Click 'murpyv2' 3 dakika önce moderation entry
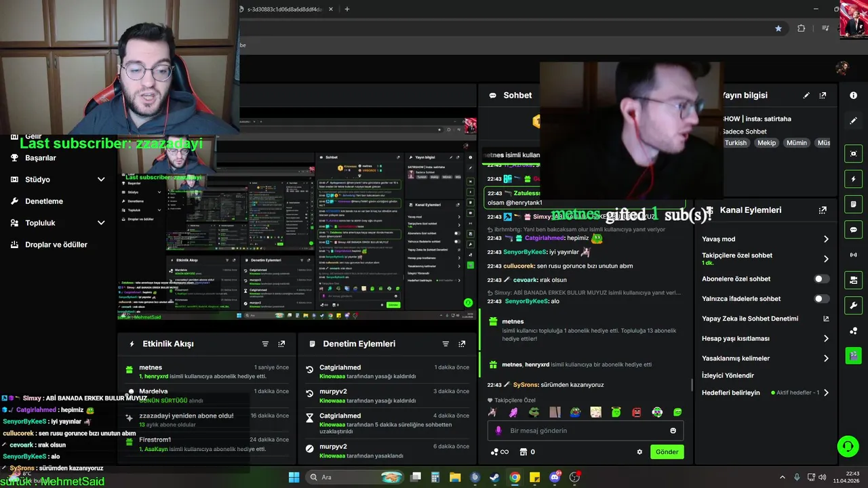 pyautogui.click(x=387, y=396)
